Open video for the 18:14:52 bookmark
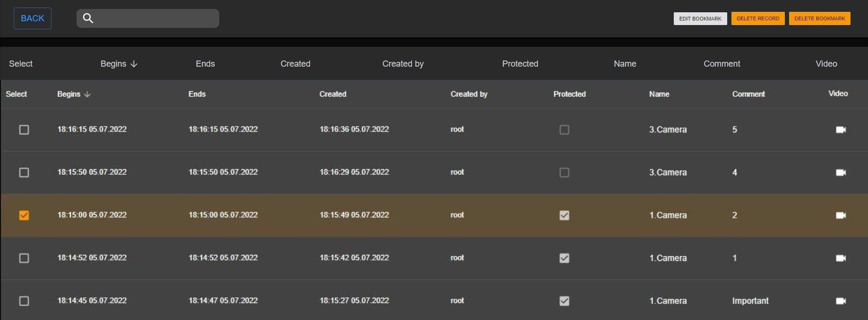This screenshot has height=320, width=868. [x=841, y=258]
